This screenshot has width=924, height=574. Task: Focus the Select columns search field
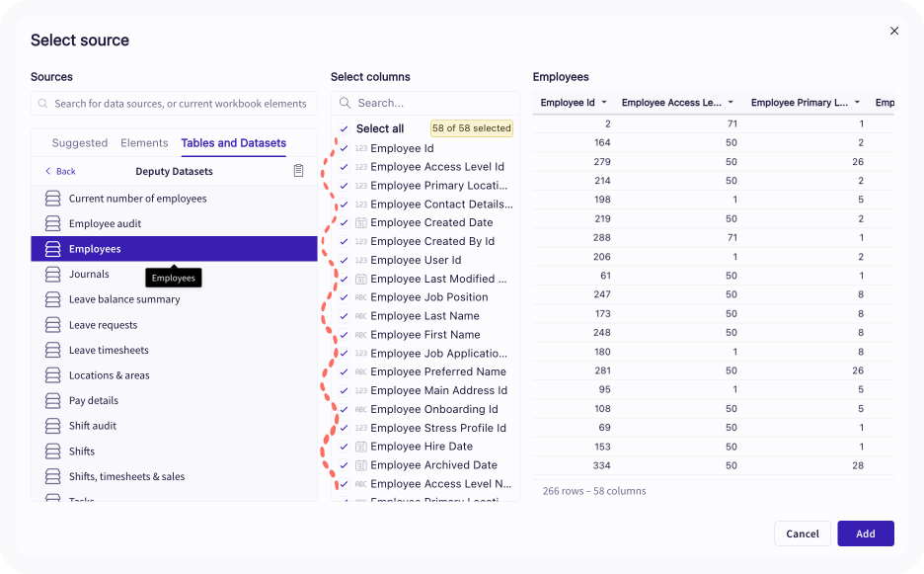(x=424, y=103)
